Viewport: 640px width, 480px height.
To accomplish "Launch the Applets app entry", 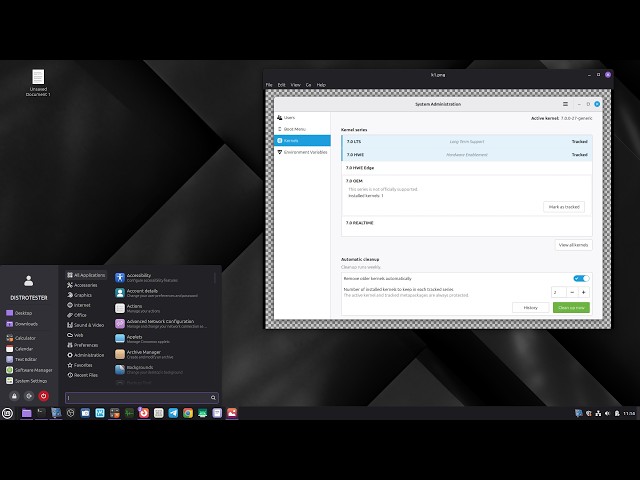I will point(162,339).
